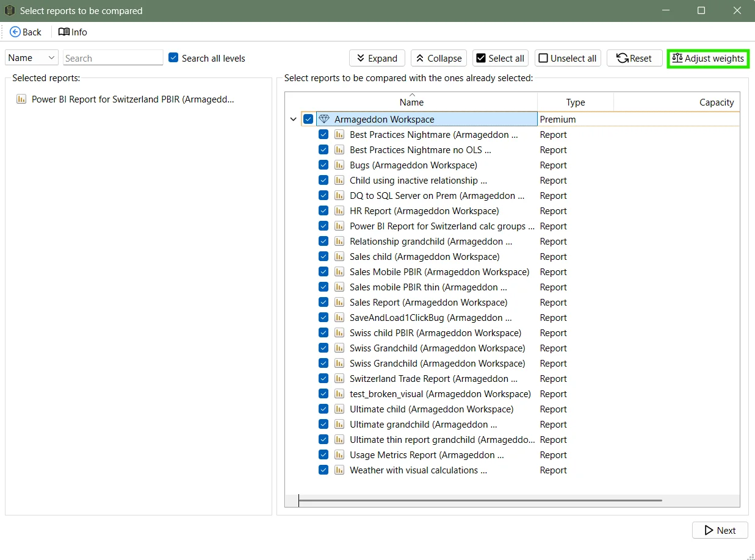Viewport: 755px width, 560px height.
Task: Click the horizontal scrollbar of report list
Action: click(x=480, y=501)
